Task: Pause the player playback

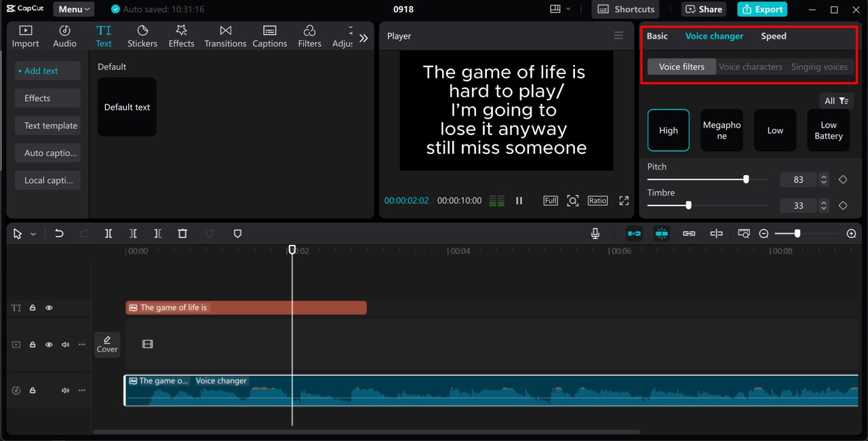Action: (x=519, y=201)
